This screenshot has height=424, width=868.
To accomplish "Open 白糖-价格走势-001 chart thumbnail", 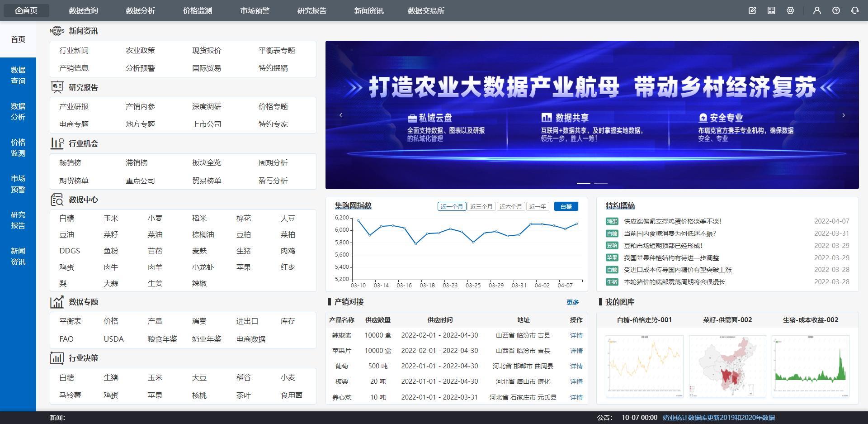I will pos(644,366).
